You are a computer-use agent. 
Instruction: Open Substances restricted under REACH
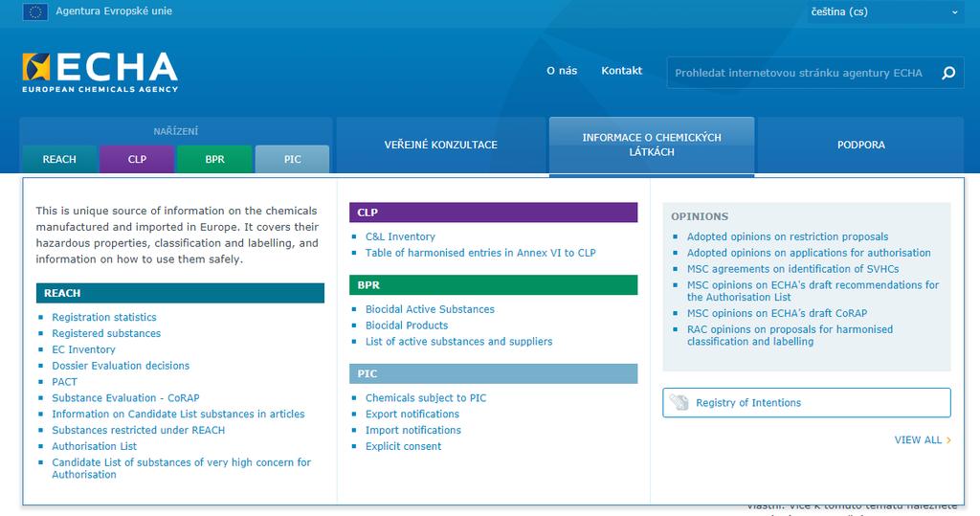tap(138, 430)
